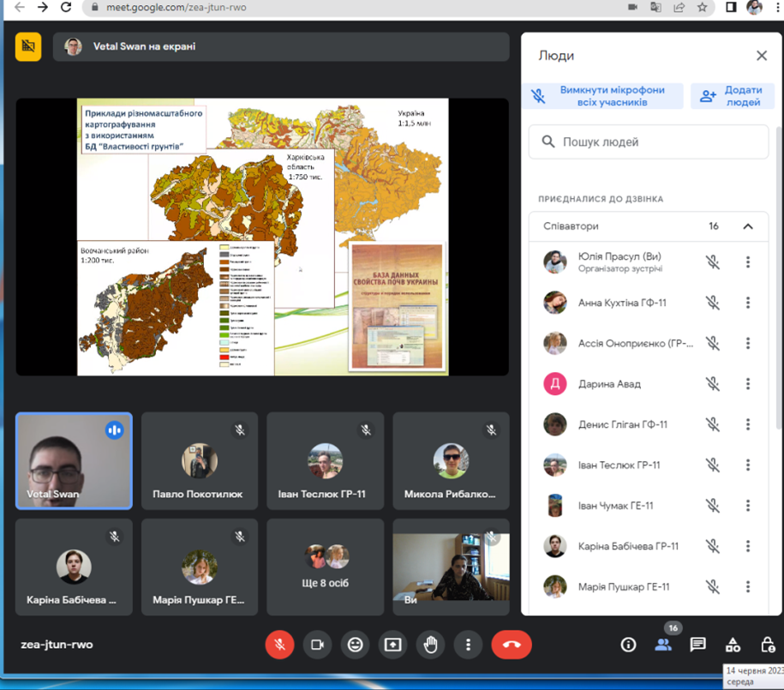
Task: Toggle camera on or off
Action: tap(317, 645)
